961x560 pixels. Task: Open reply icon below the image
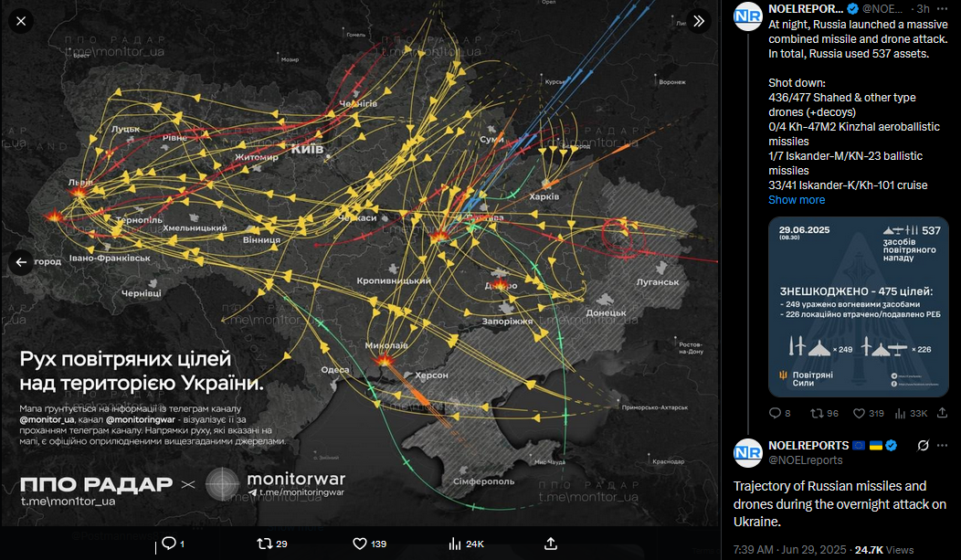click(169, 544)
